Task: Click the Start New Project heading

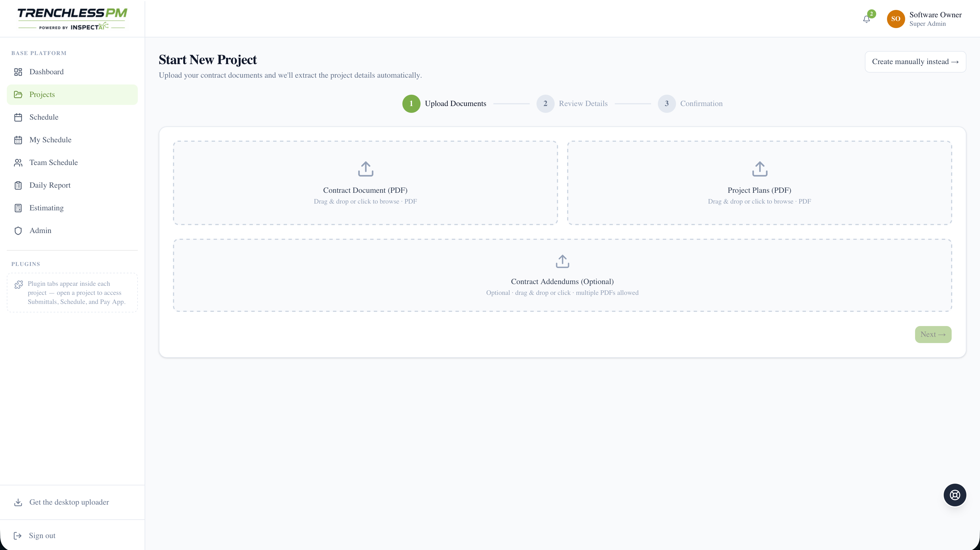Action: coord(208,60)
